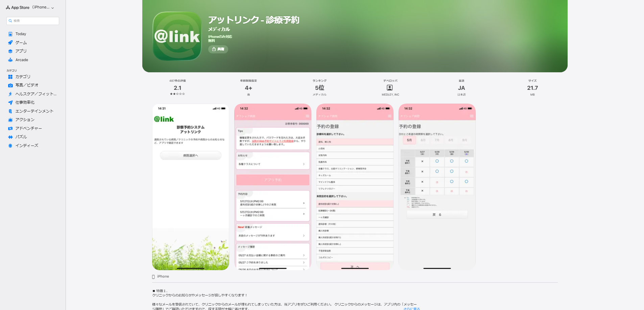Image resolution: width=644 pixels, height=310 pixels.
Task: Click the メディカル category link under title
Action: [x=219, y=29]
